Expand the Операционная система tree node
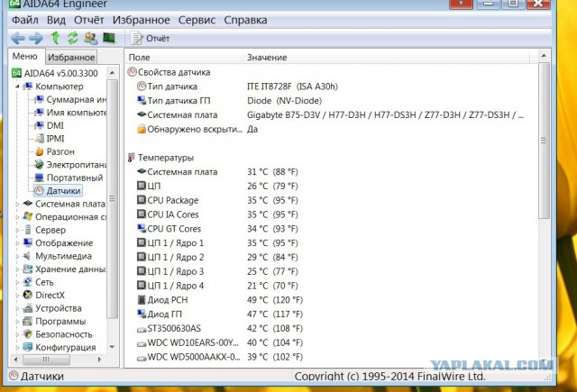 tap(17, 217)
